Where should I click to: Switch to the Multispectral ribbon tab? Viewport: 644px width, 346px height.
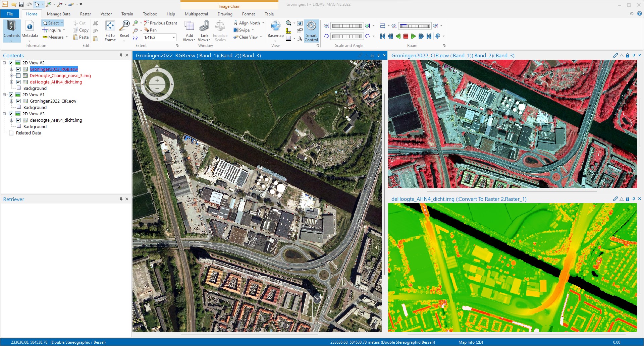click(196, 14)
